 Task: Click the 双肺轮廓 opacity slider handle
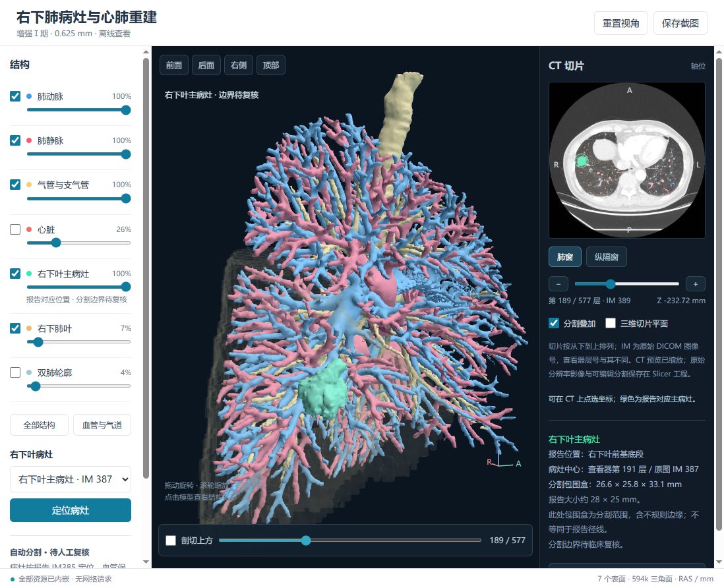(x=36, y=386)
